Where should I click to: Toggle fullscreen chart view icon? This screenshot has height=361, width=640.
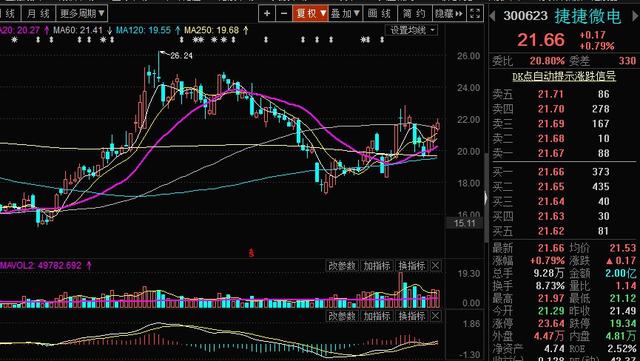[x=475, y=14]
